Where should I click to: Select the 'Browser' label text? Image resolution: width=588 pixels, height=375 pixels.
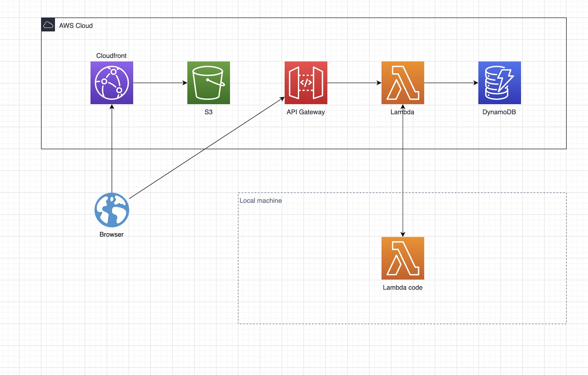(111, 234)
